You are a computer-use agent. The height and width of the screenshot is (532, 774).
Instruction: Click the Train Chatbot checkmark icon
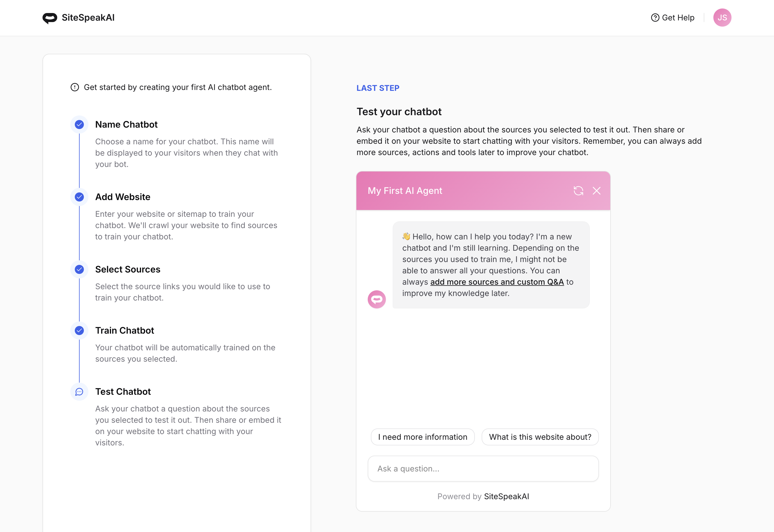point(79,330)
